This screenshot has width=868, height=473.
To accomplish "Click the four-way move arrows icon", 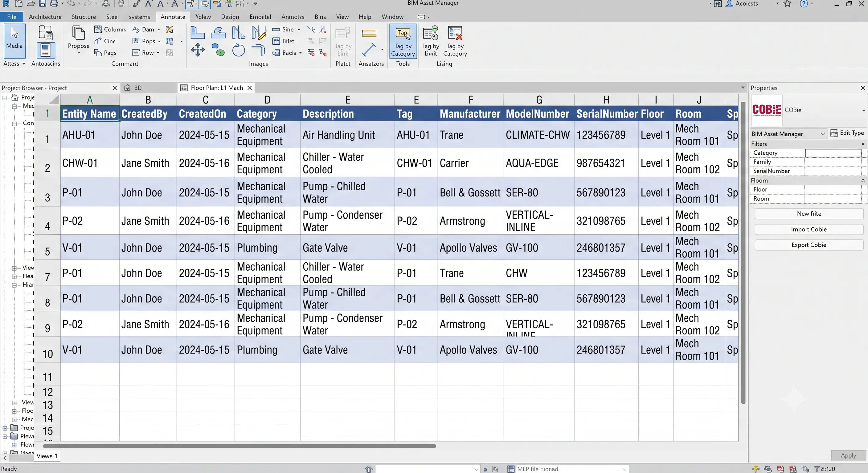I will click(x=198, y=50).
